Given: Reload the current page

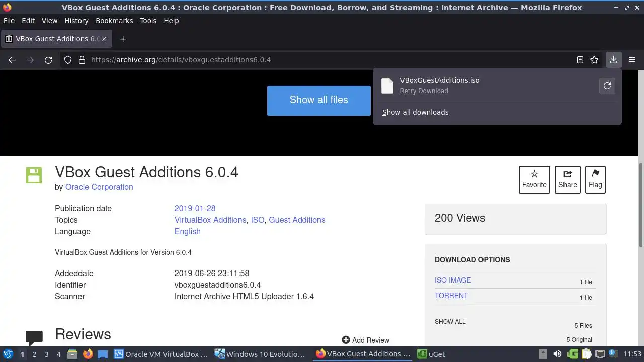Looking at the screenshot, I should point(48,60).
